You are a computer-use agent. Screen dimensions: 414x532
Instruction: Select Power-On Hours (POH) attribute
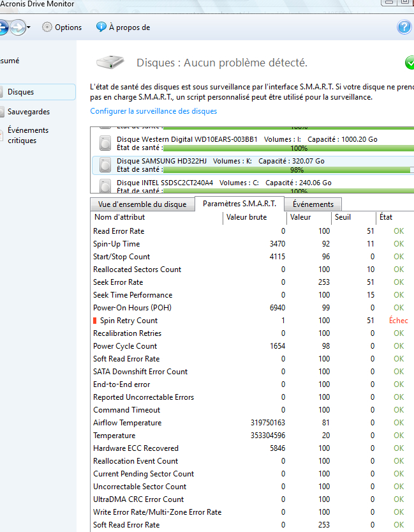(133, 308)
